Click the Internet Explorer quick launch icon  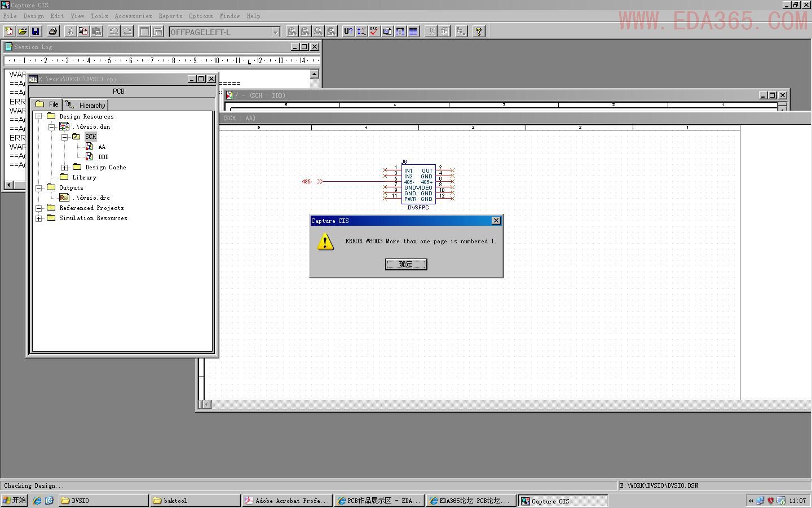click(x=37, y=501)
